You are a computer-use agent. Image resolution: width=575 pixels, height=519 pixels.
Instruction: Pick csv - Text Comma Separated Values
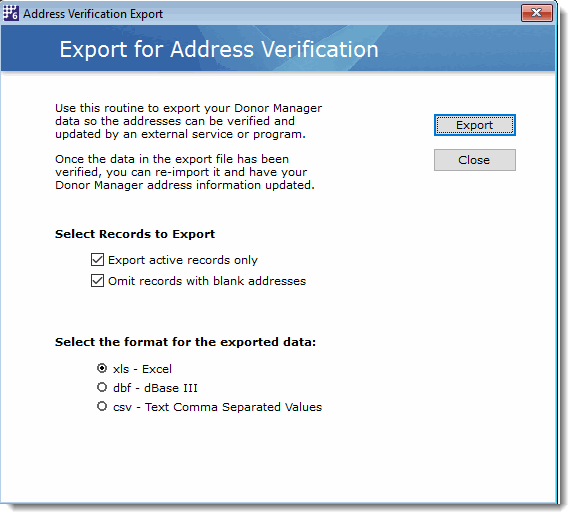pyautogui.click(x=102, y=406)
